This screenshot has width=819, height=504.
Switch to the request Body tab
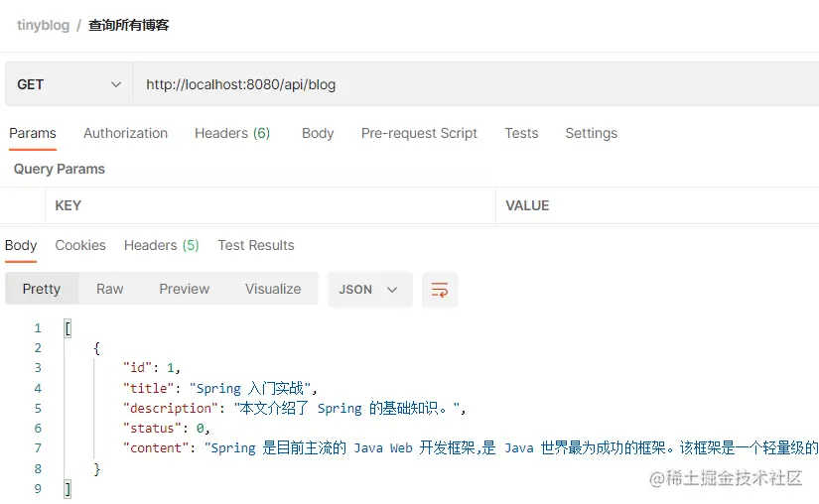(x=318, y=134)
